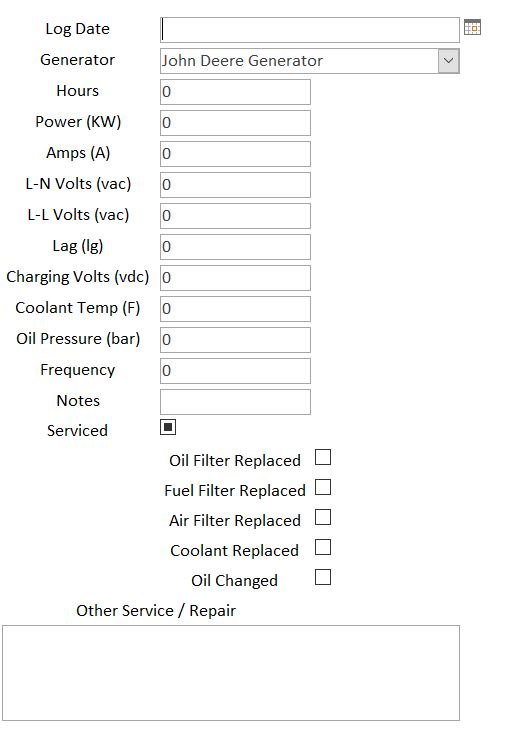
Task: Click the Other Service / Repair text area
Action: pyautogui.click(x=231, y=673)
